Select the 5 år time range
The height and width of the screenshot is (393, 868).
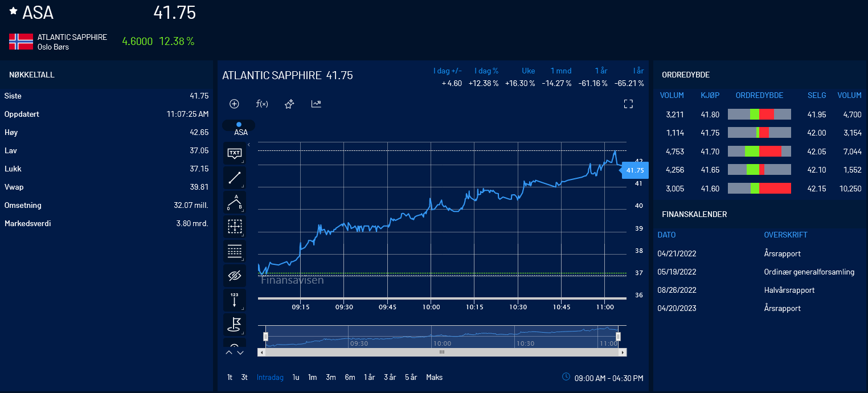(411, 377)
